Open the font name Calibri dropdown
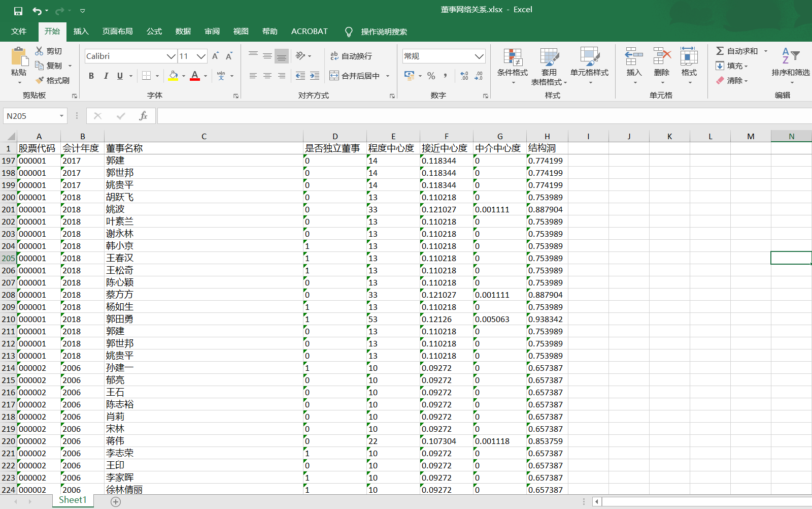The image size is (812, 509). (x=171, y=56)
